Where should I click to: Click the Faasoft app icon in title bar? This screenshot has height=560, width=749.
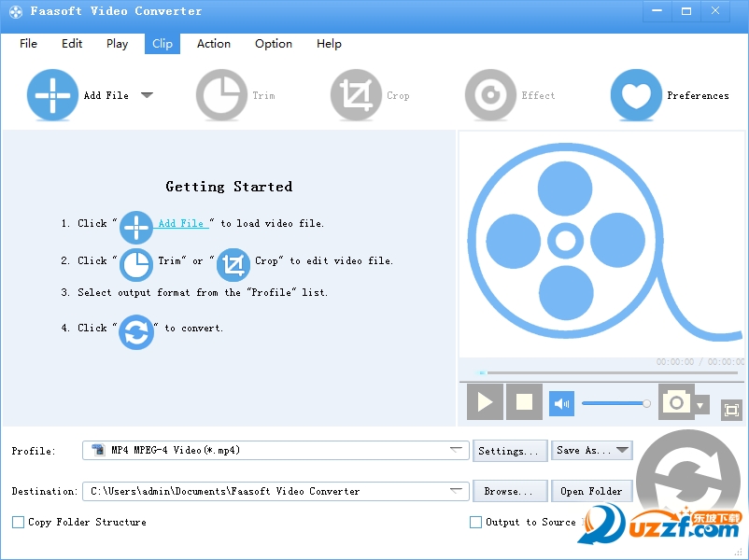15,11
